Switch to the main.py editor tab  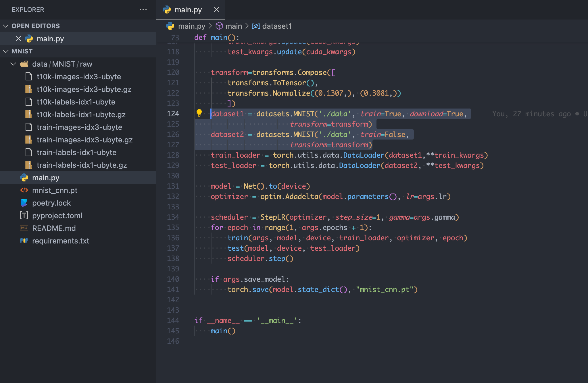pyautogui.click(x=188, y=10)
